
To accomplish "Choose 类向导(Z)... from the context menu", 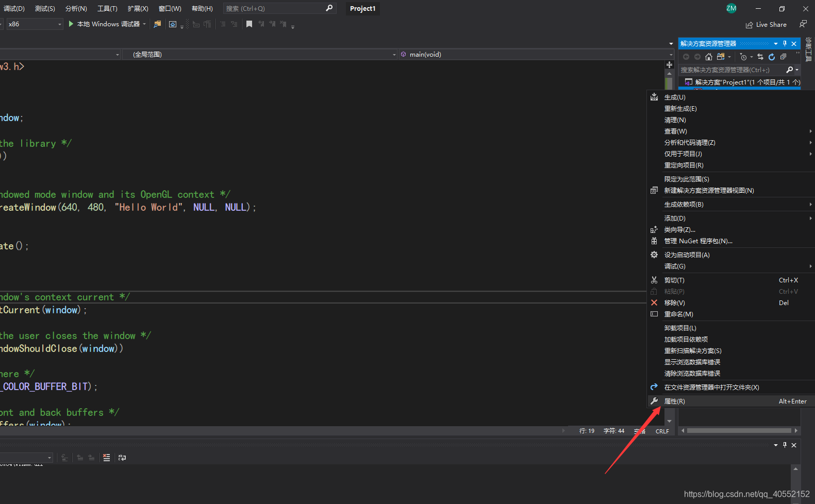I will click(x=730, y=230).
